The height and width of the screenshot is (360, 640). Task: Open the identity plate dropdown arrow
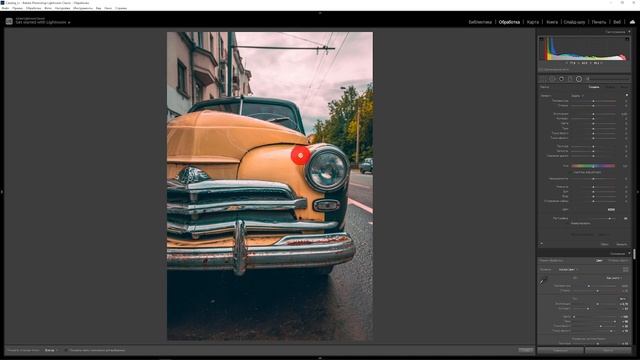69,23
